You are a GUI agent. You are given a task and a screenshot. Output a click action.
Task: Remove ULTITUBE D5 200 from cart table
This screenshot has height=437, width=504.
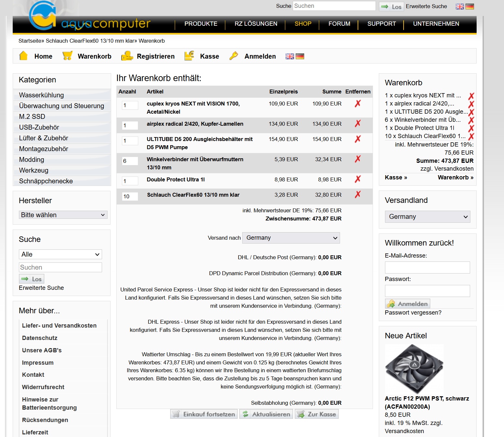(x=358, y=139)
